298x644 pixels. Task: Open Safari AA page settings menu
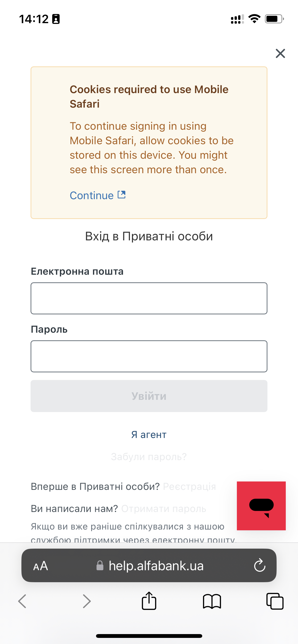click(41, 566)
